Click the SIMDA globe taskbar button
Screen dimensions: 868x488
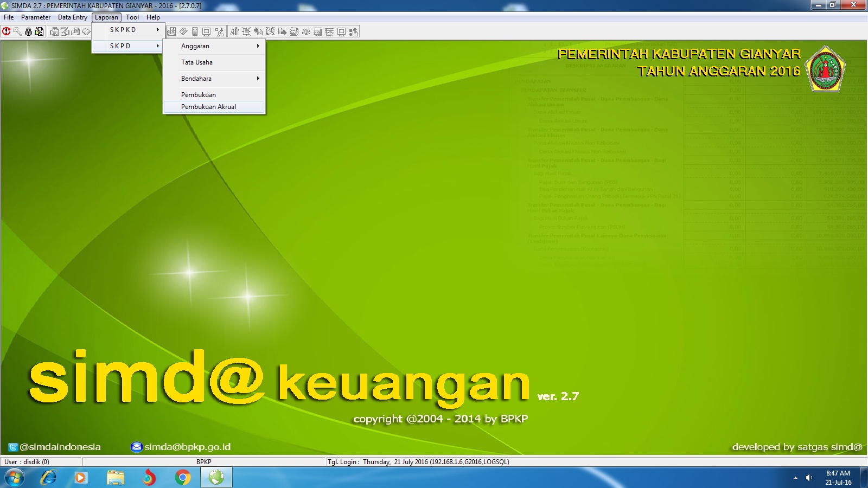pos(216,478)
